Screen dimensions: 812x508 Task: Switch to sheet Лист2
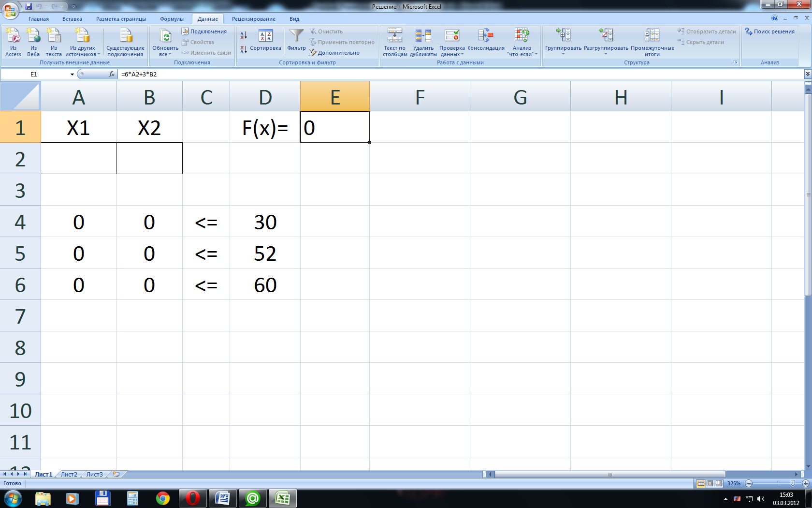click(69, 474)
